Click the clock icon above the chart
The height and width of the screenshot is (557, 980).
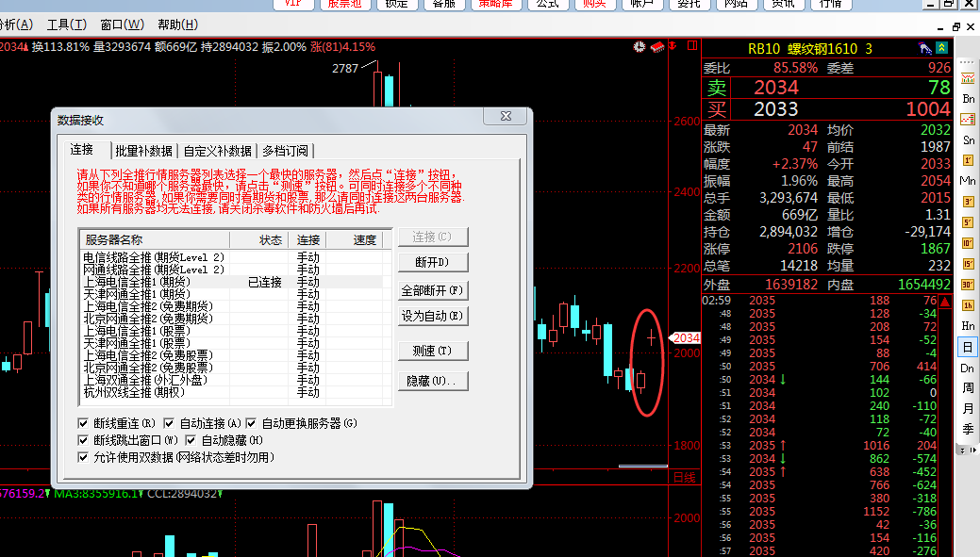(640, 46)
